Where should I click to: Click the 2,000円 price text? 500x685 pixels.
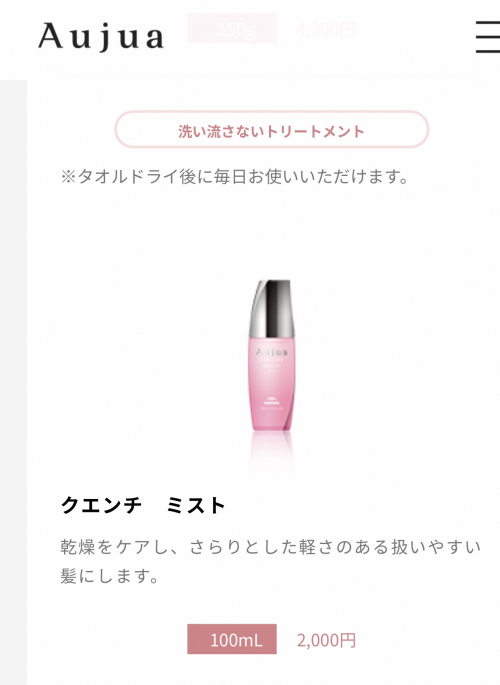(326, 640)
